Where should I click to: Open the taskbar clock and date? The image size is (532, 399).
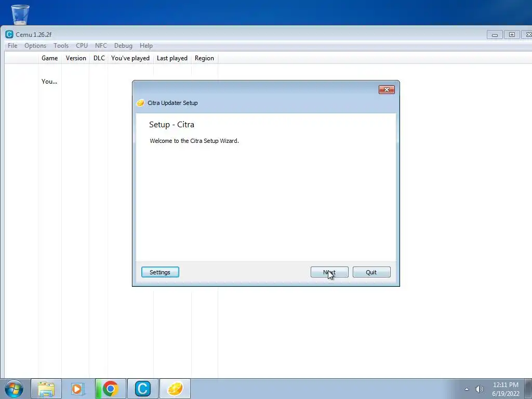[506, 389]
